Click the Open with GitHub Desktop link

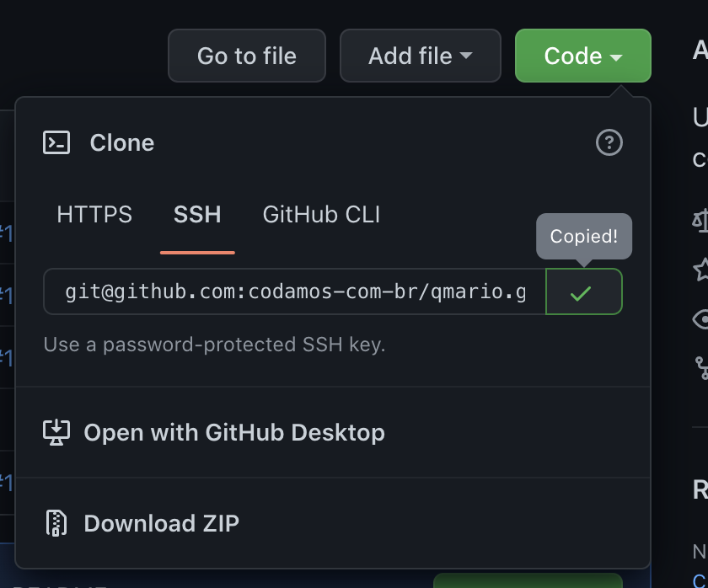point(234,433)
